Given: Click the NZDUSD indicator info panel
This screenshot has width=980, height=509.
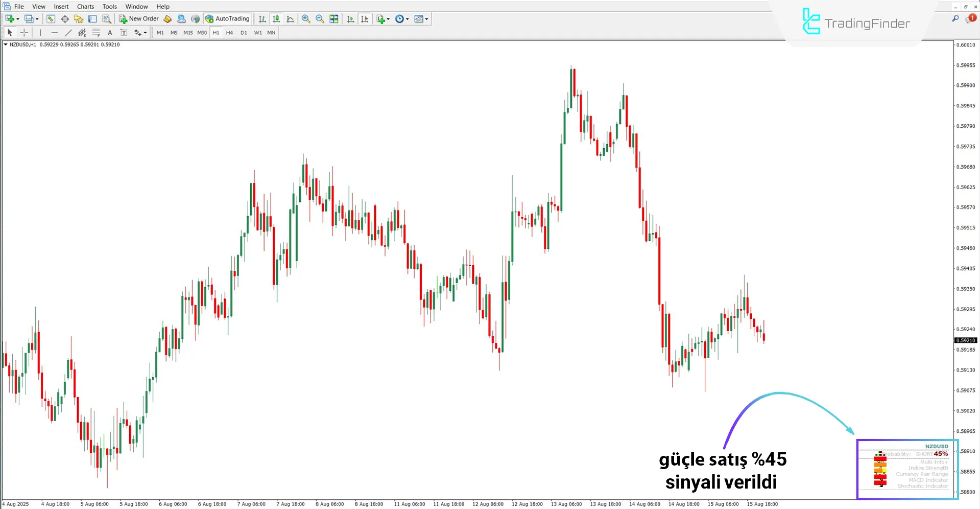Looking at the screenshot, I should coord(907,469).
